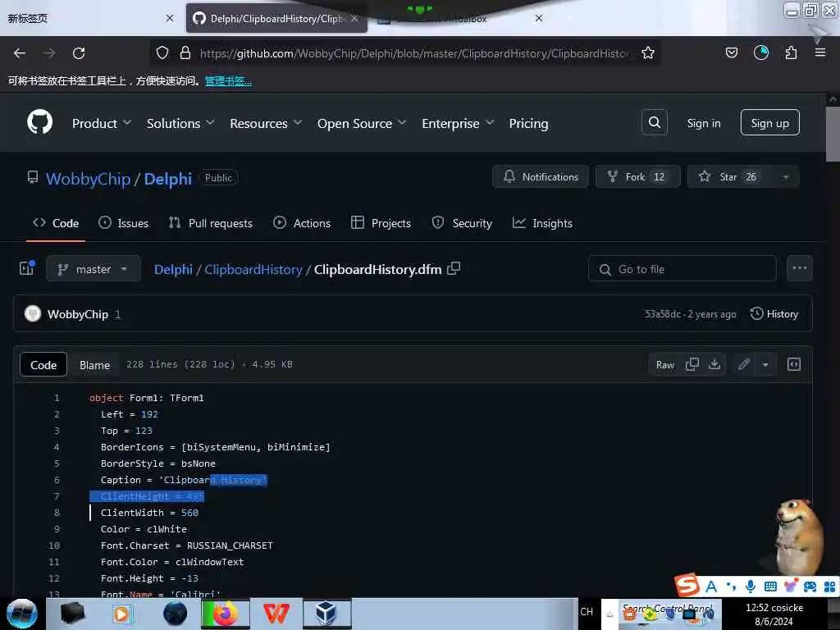Switch to the Insights tab
This screenshot has height=630, width=840.
tap(542, 223)
